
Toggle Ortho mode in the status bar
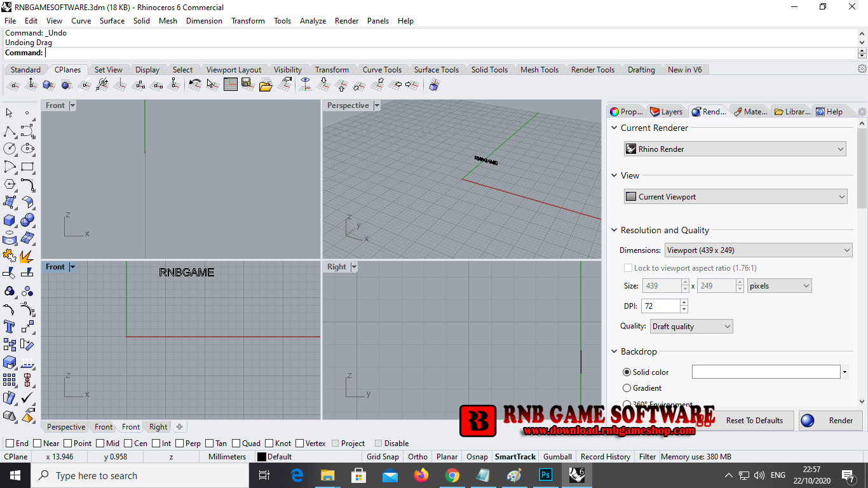[417, 457]
